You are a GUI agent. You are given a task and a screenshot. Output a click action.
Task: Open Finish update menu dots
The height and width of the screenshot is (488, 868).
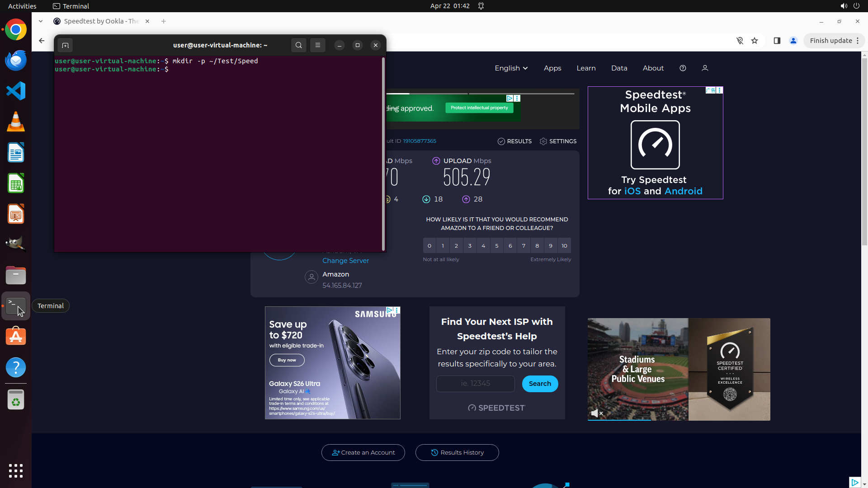pos(858,41)
